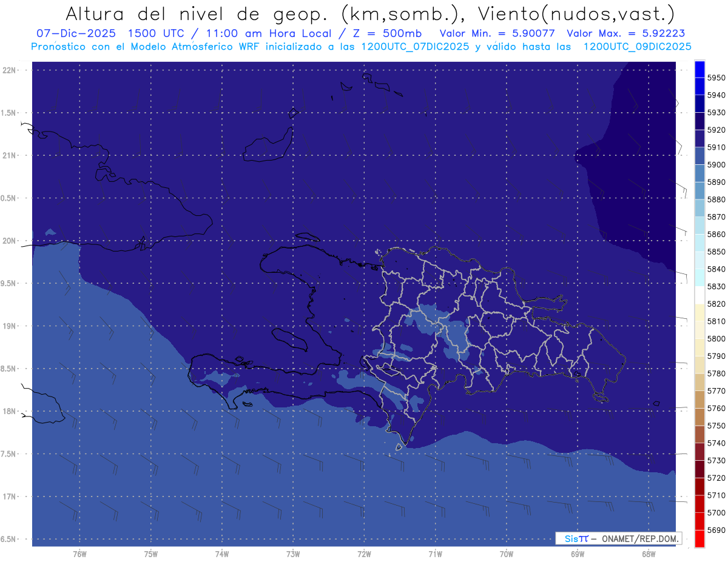Click the longitude axis label 72W
728x562 pixels.
tap(364, 554)
